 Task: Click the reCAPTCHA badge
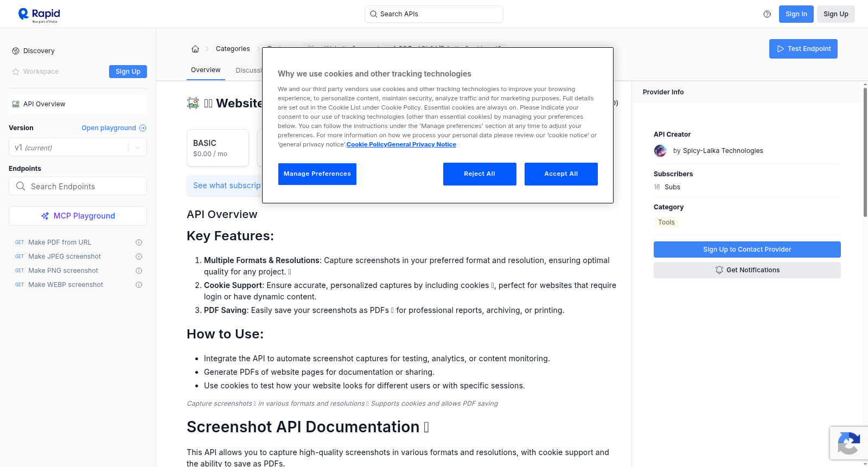[x=848, y=443]
